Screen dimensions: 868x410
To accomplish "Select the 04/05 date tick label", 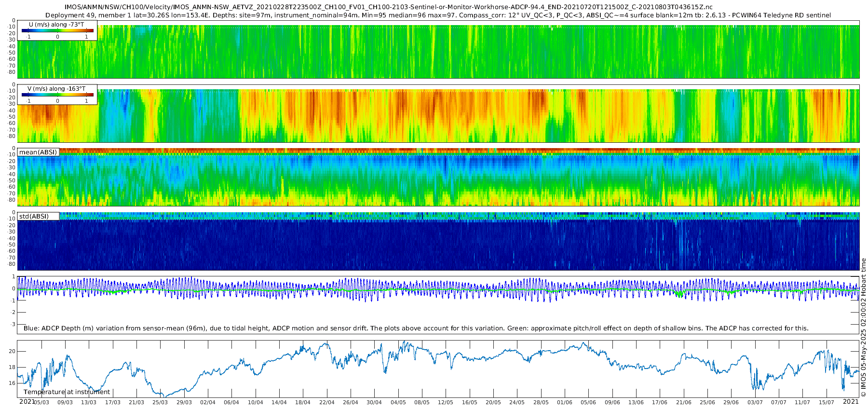I will click(x=398, y=402).
